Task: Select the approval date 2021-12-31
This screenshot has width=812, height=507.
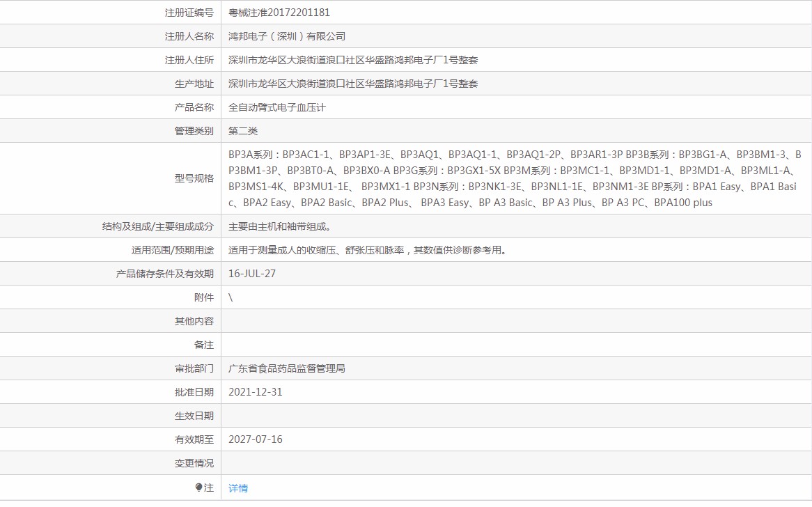Action: tap(256, 392)
